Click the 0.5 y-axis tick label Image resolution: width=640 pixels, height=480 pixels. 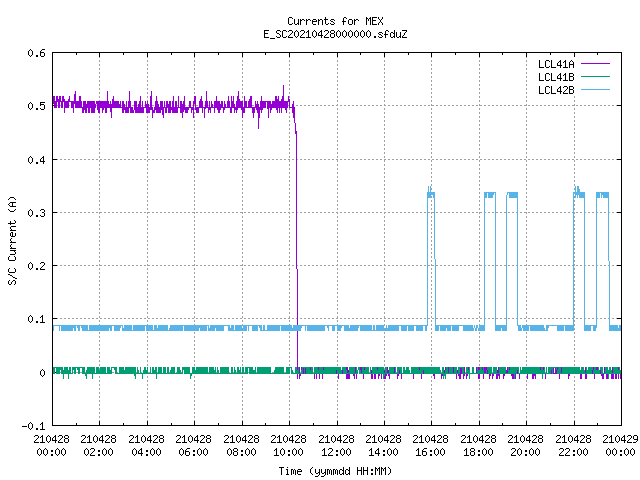click(x=36, y=106)
